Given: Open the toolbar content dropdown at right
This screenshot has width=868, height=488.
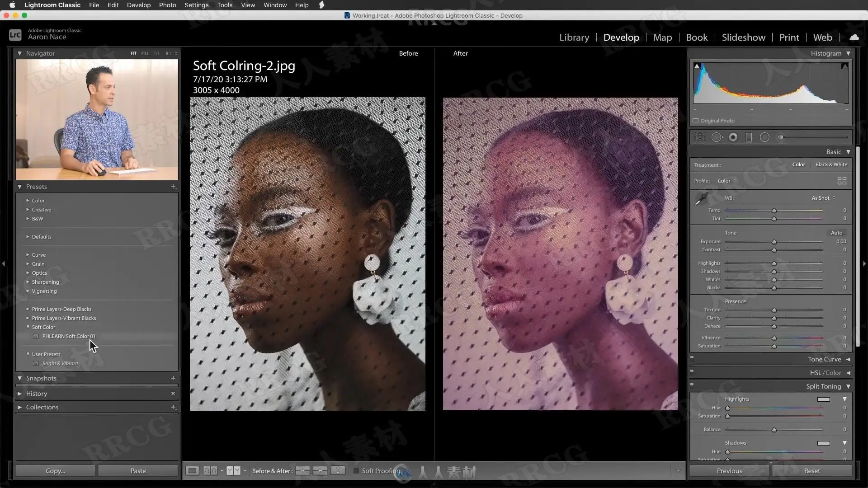Looking at the screenshot, I should 678,471.
